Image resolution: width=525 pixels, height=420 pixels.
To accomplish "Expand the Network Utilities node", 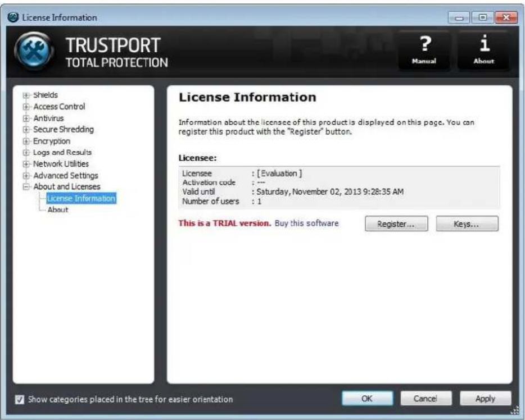I will point(26,164).
